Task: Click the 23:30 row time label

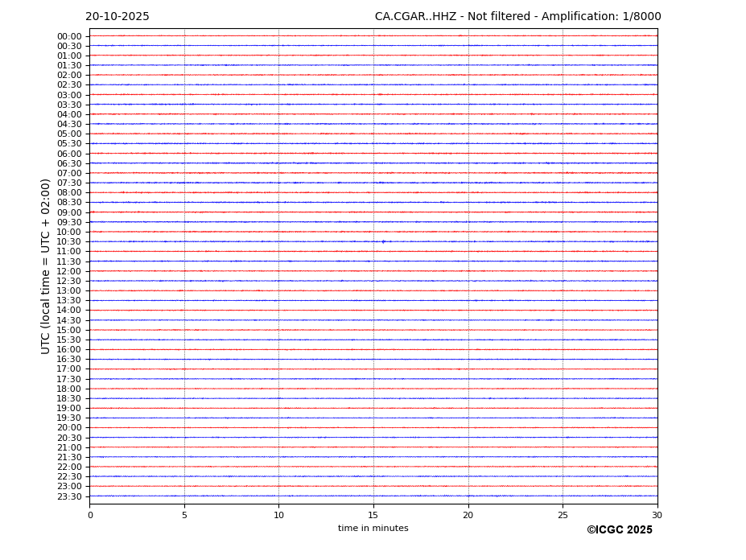Action: point(69,496)
